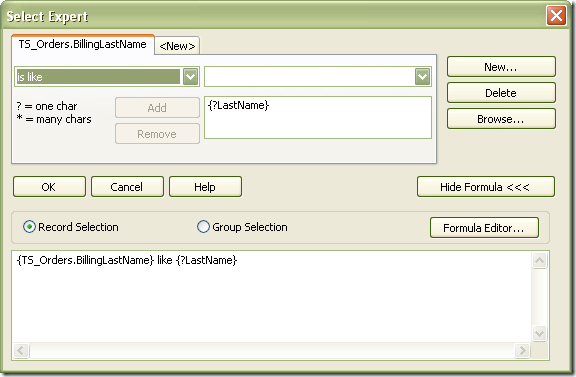The width and height of the screenshot is (576, 377).
Task: Open the <New> tab
Action: [177, 46]
